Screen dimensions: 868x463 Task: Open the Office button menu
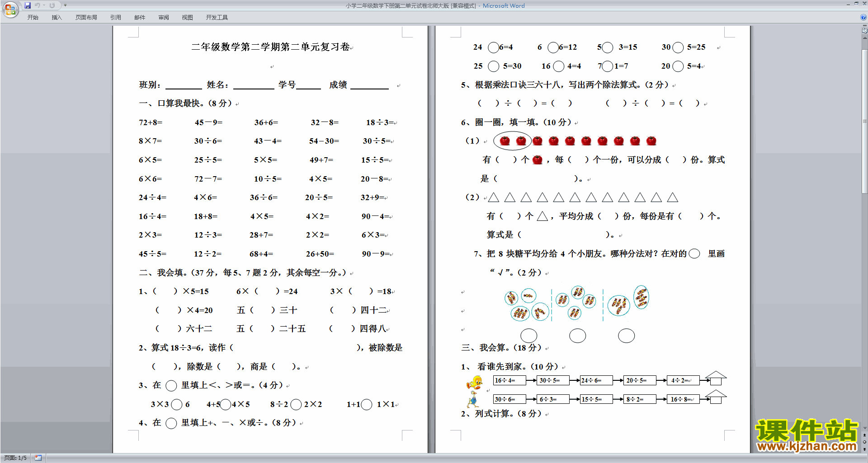coord(10,9)
